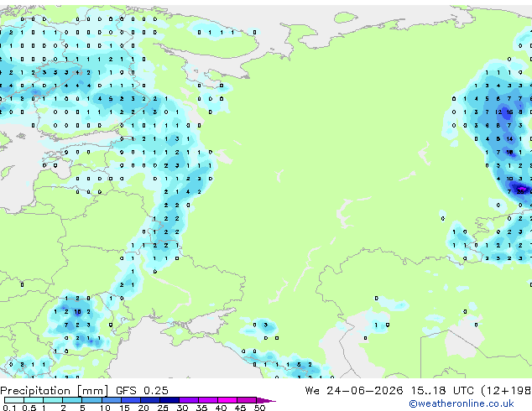Click the 'GFS 0.25' model label

[x=142, y=391]
